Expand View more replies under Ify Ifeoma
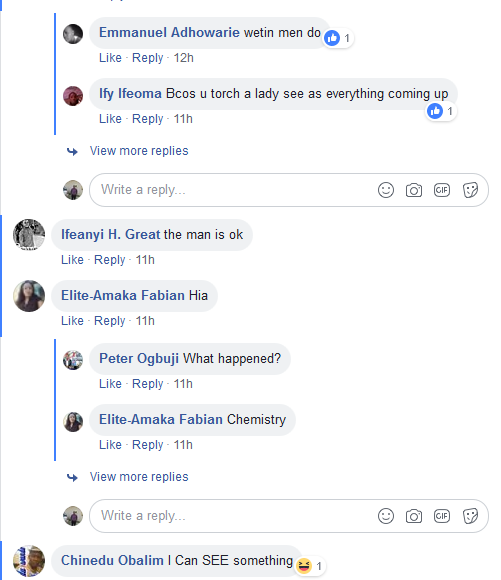The image size is (501, 580). 139,151
